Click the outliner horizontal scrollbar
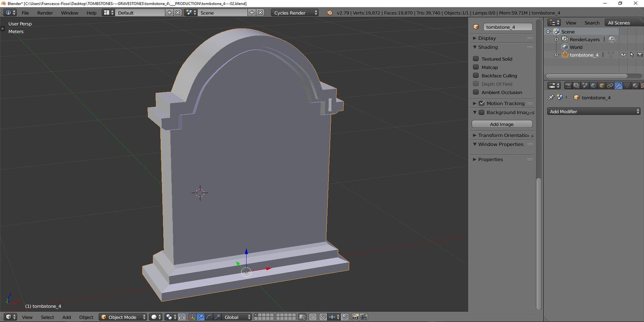The width and height of the screenshot is (644, 322). [x=586, y=76]
